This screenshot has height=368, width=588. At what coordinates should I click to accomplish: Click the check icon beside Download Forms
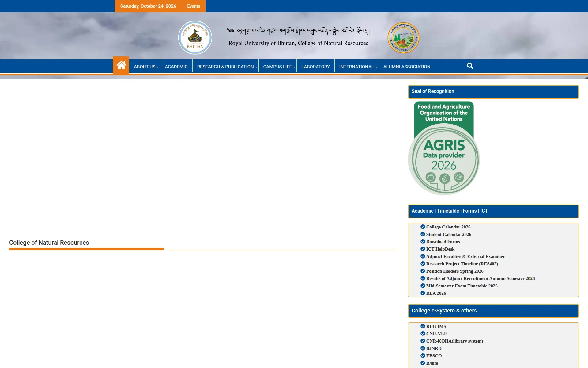click(423, 242)
